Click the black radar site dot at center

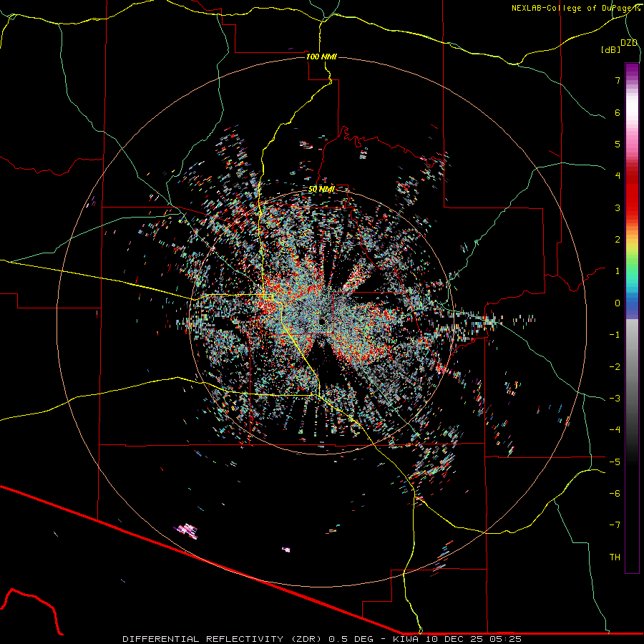(322, 321)
